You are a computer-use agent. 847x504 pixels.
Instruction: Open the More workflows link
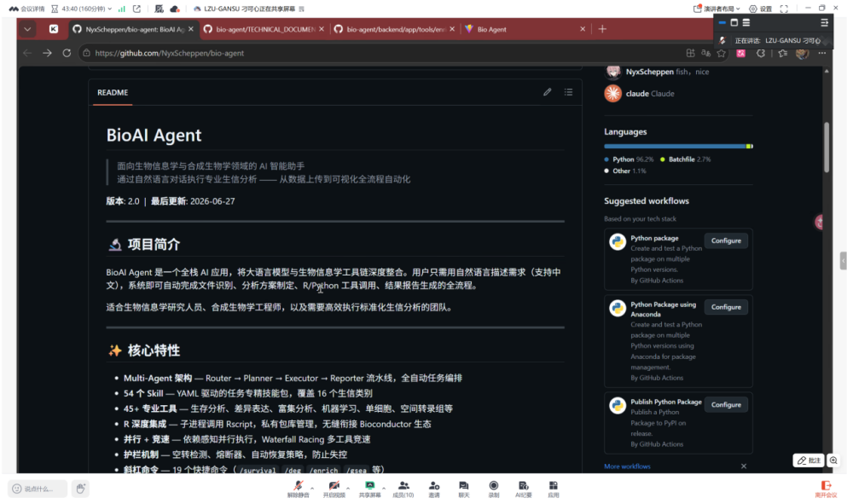627,466
